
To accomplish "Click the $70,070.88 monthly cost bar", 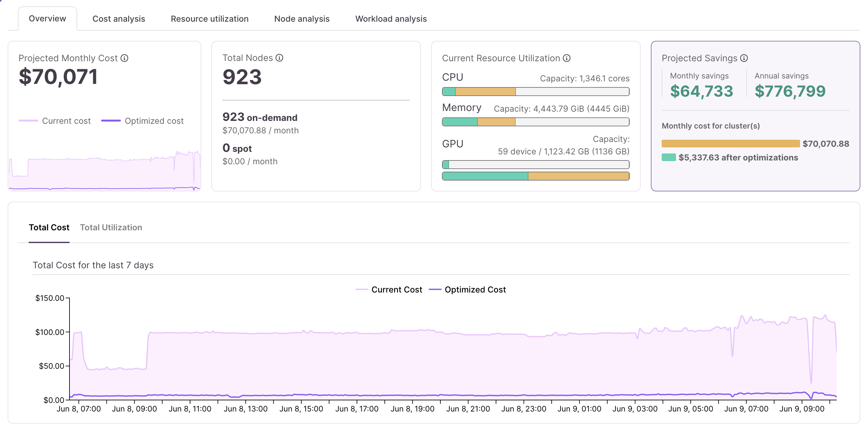I will (x=731, y=144).
